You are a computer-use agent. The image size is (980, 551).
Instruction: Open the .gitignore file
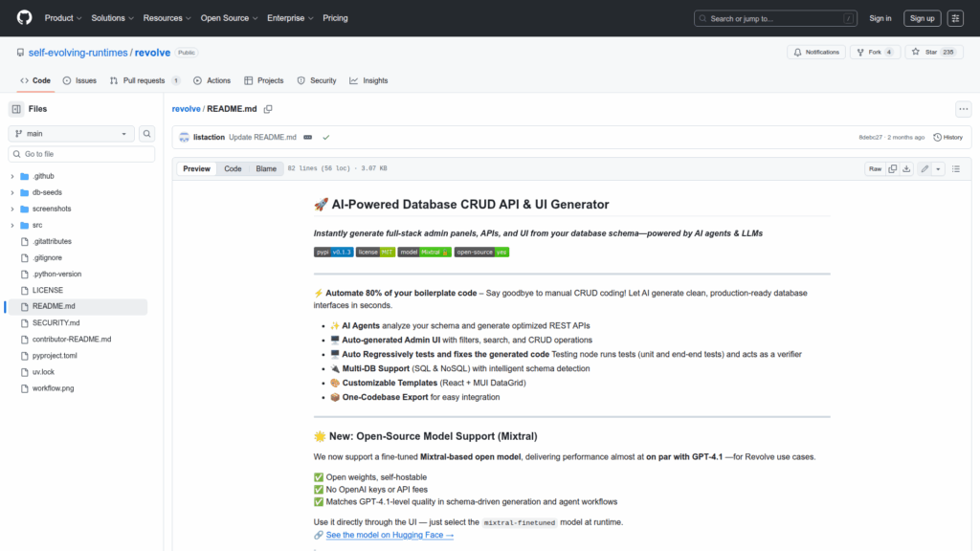click(47, 257)
